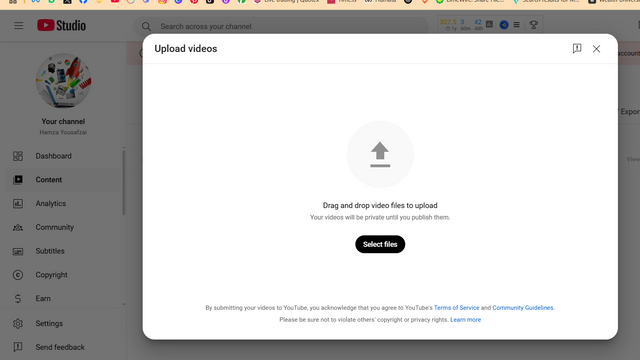Screen dimensions: 640x360
Task: Click the Learn more link
Action: [x=465, y=320]
